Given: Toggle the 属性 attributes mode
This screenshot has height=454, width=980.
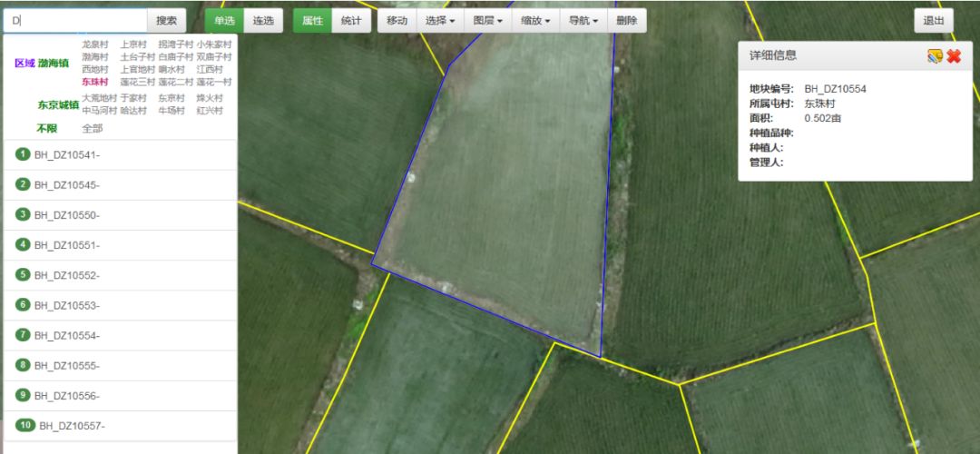Looking at the screenshot, I should 312,21.
